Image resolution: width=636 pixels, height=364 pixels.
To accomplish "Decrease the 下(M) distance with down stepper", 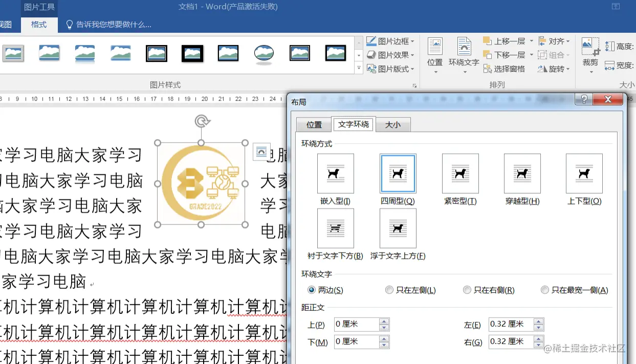I will (384, 345).
